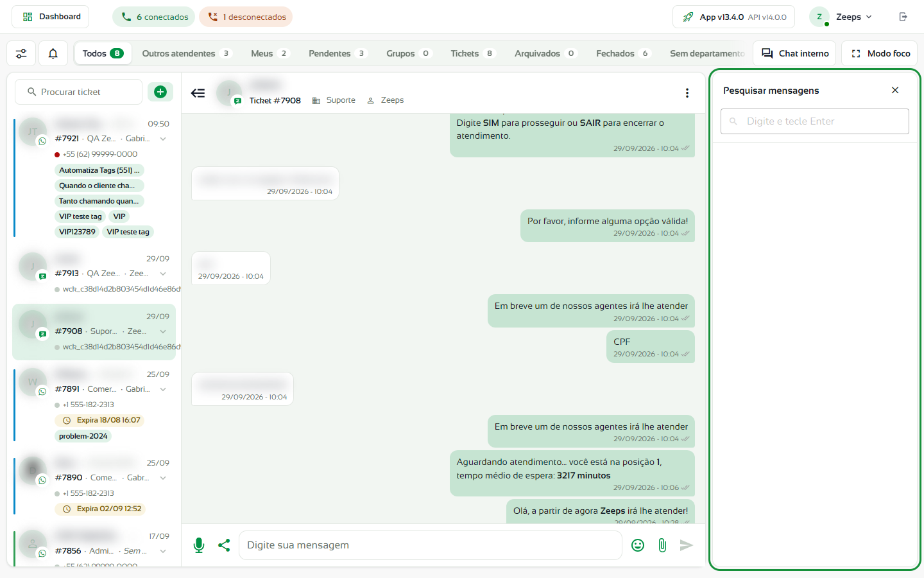The width and height of the screenshot is (924, 578).
Task: Click the 6 conectados status chip
Action: point(154,17)
